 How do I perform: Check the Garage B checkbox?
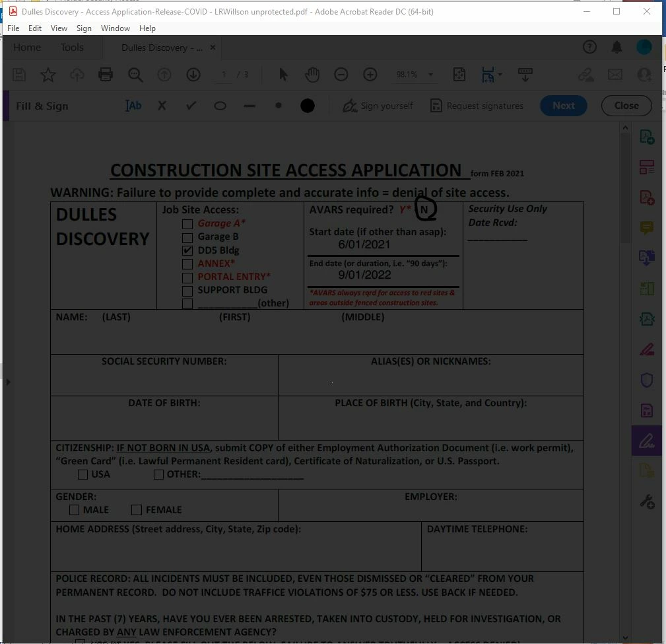(x=187, y=237)
